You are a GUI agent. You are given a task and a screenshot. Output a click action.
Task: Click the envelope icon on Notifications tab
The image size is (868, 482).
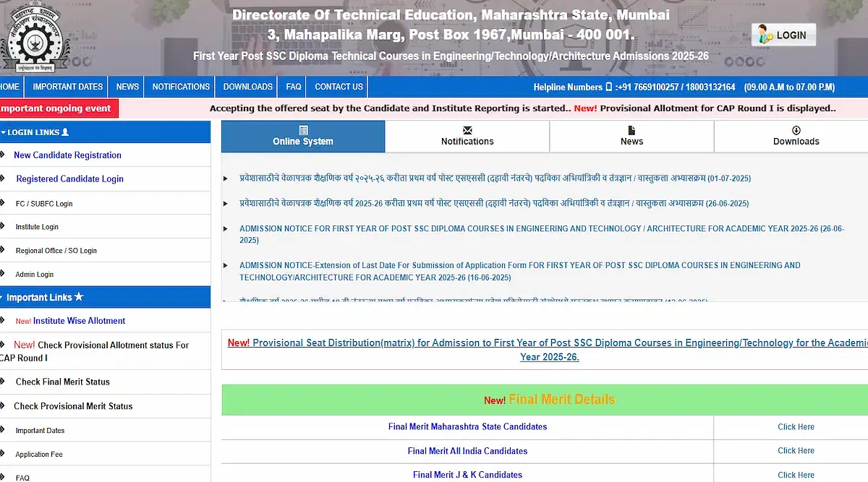pos(467,130)
